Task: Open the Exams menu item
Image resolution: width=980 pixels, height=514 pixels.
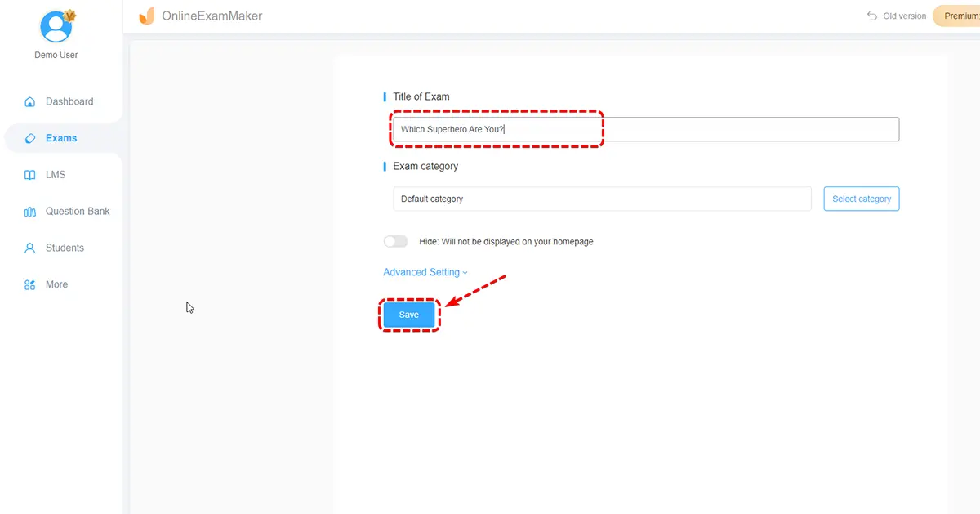Action: point(61,138)
